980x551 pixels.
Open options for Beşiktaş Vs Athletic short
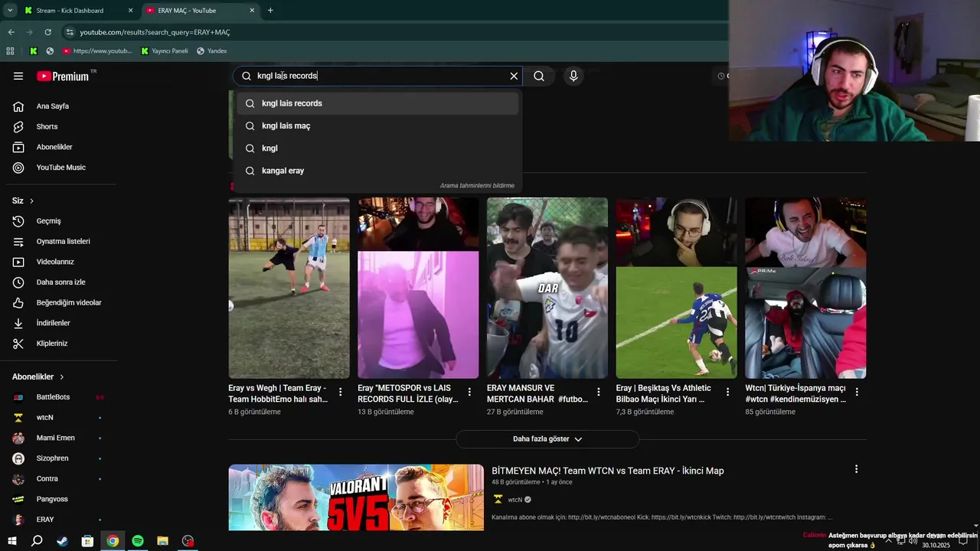[x=727, y=392]
